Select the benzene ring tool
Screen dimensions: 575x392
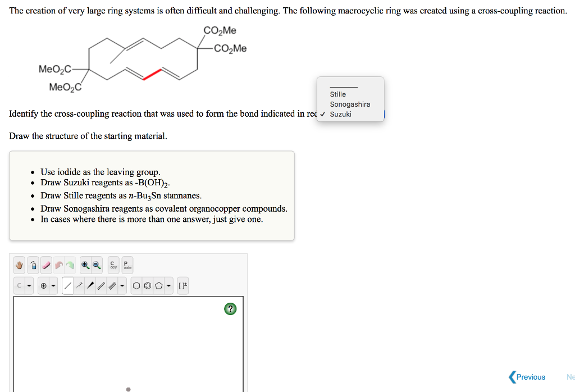click(x=147, y=285)
